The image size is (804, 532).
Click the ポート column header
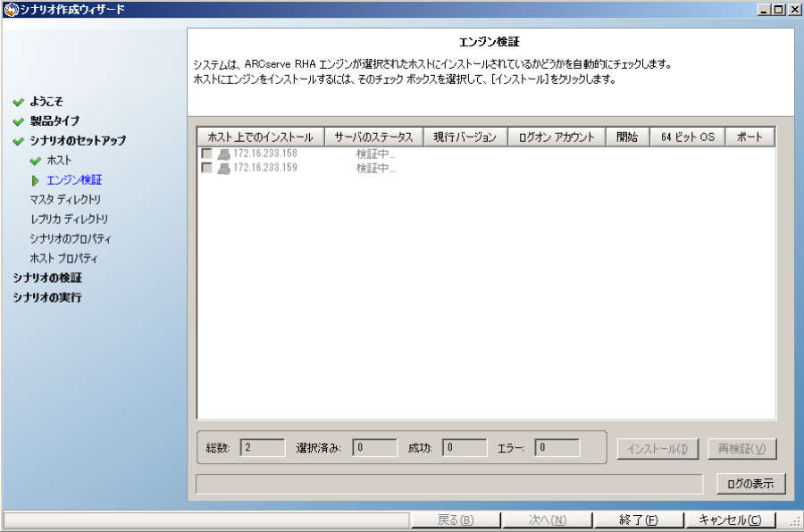(750, 137)
